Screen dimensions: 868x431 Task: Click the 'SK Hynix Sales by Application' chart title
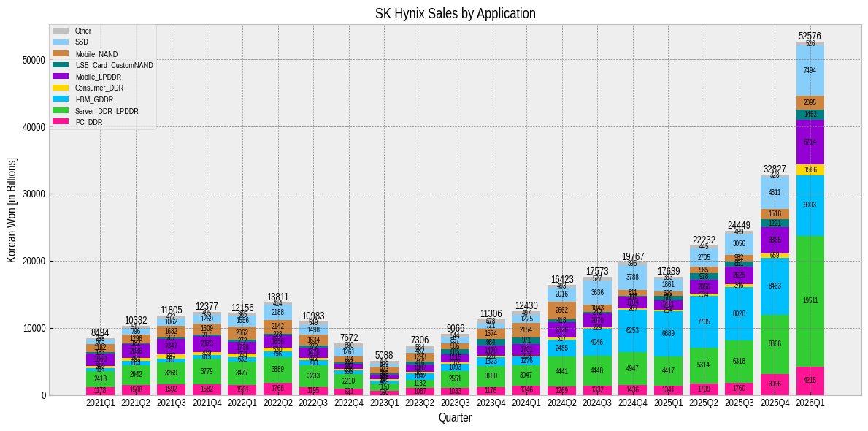(456, 13)
